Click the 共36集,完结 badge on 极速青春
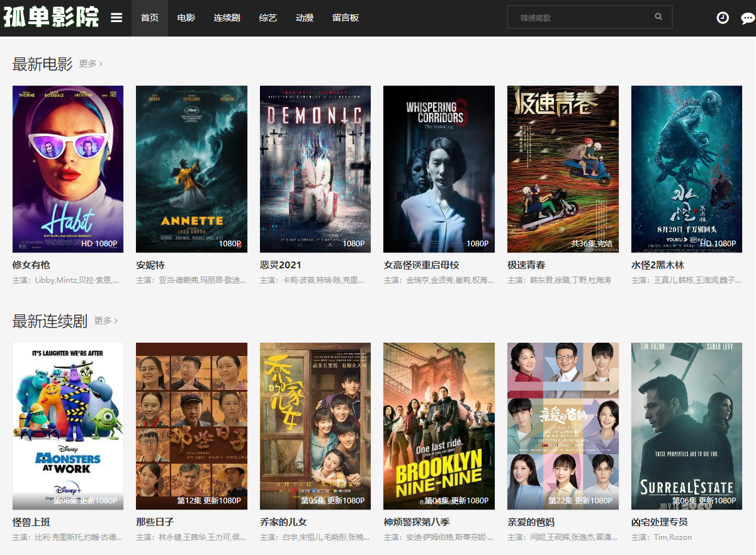Screen dimensions: 756x555 click(x=592, y=244)
